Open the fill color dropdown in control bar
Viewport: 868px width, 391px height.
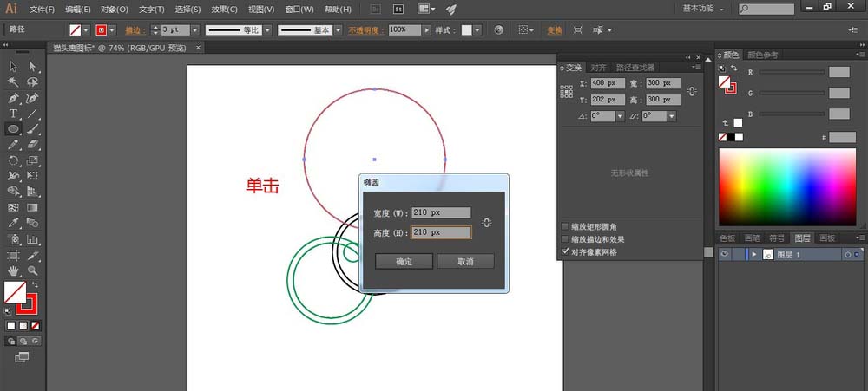coord(86,30)
